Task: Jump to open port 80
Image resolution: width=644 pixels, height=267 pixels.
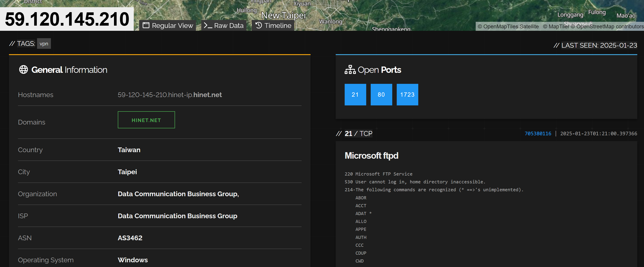Action: pos(381,95)
